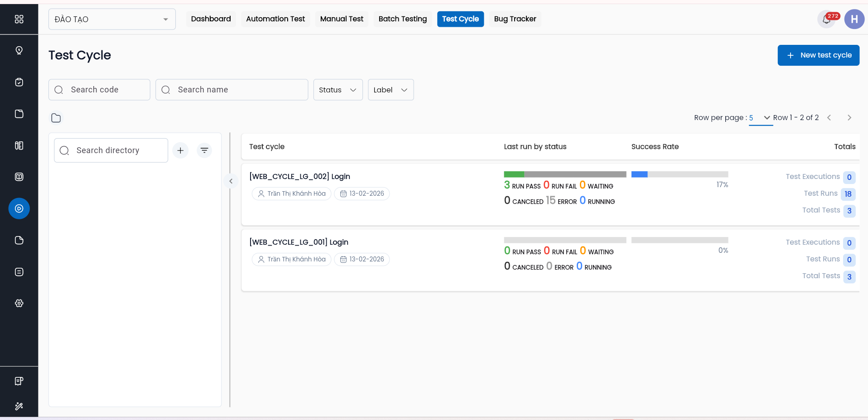Click the New test cycle button

818,55
